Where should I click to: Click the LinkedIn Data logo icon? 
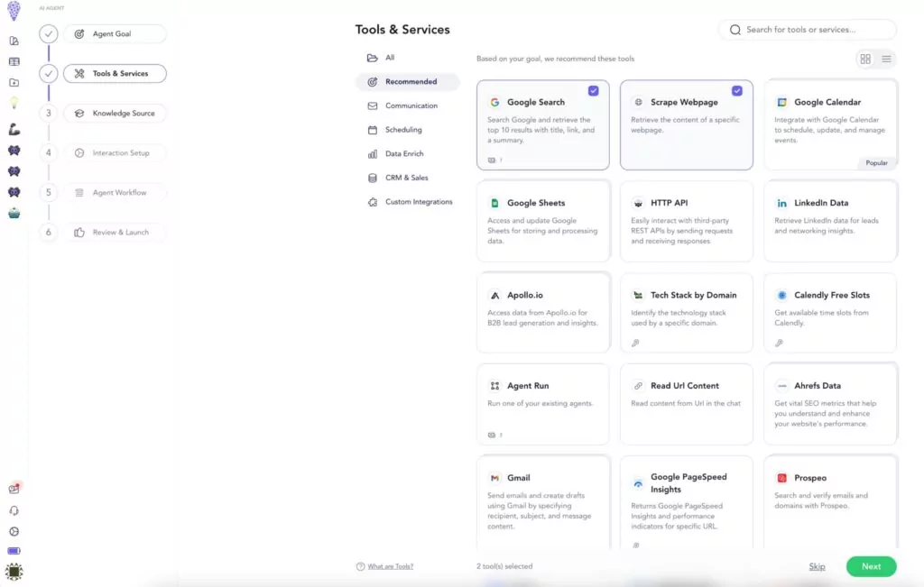coord(781,203)
